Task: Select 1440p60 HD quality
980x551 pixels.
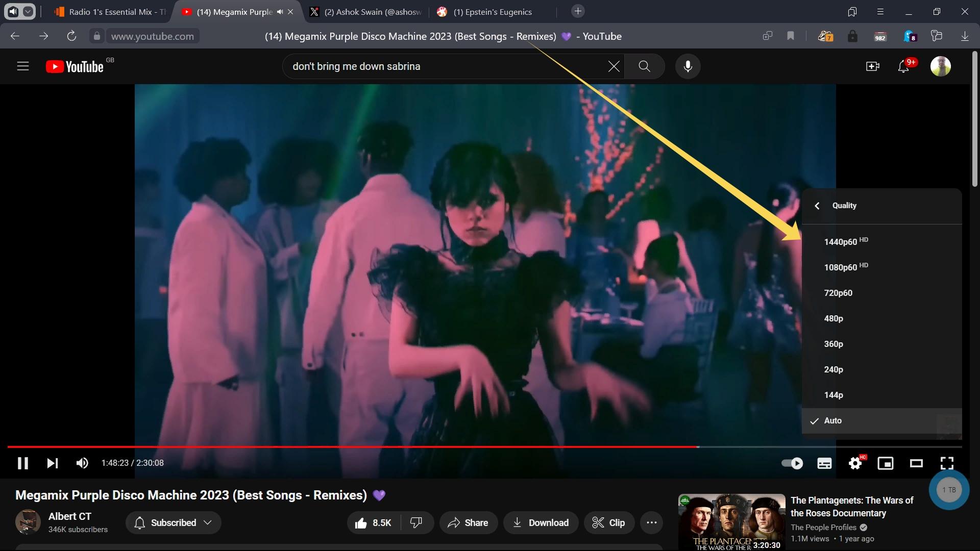Action: [881, 242]
